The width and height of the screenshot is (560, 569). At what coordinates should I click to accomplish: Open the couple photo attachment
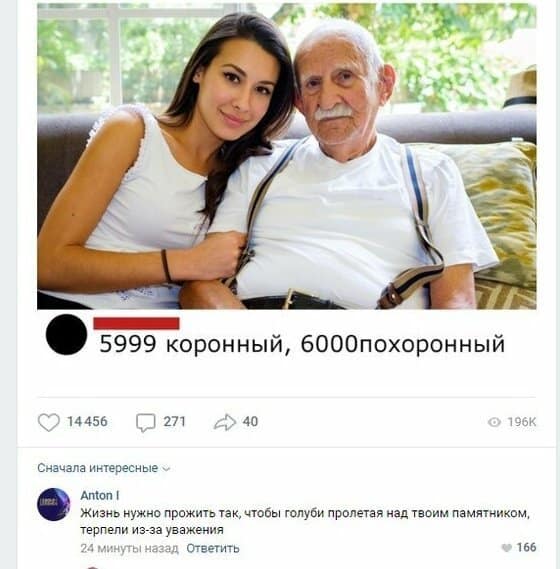[x=287, y=156]
